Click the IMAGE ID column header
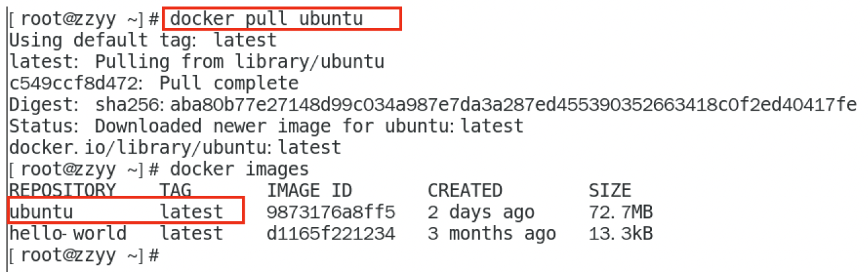Screen dimensions: 868x272 [x=309, y=190]
